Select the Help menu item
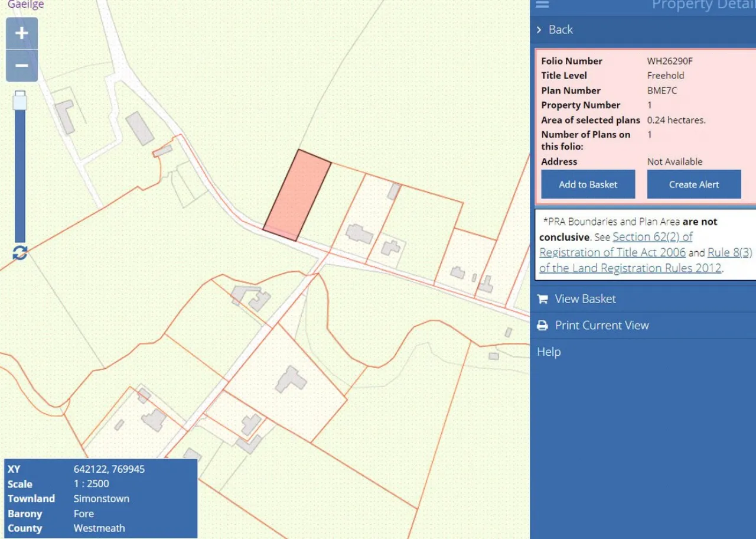This screenshot has width=756, height=539. (549, 352)
